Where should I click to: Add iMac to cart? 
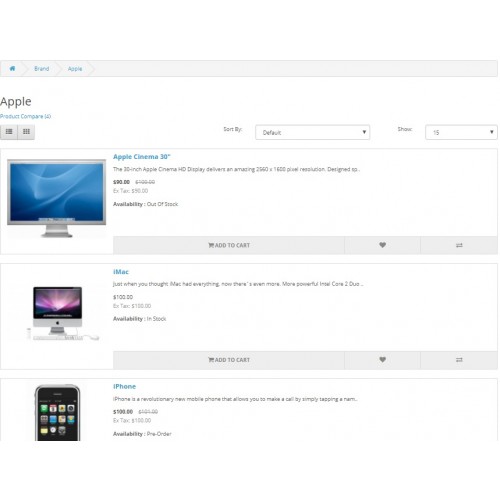tap(229, 360)
